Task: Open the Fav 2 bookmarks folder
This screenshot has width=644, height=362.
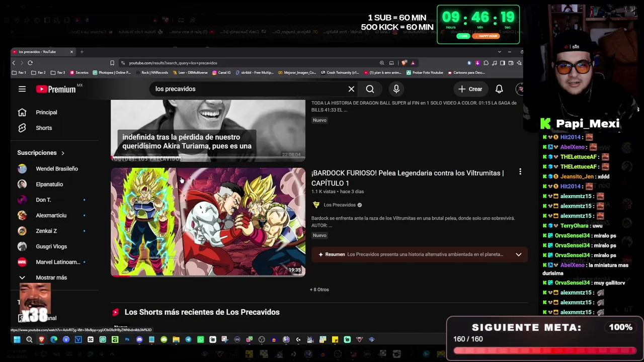Action: [x=39, y=72]
